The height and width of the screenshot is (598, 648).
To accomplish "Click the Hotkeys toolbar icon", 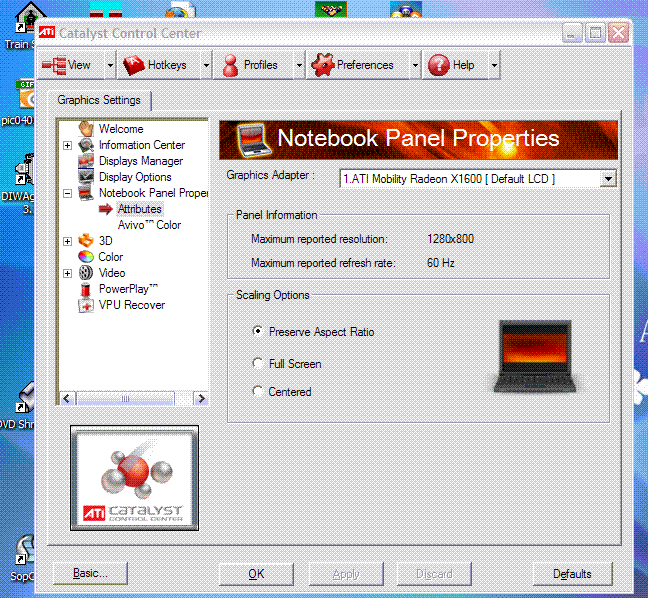I will (133, 65).
